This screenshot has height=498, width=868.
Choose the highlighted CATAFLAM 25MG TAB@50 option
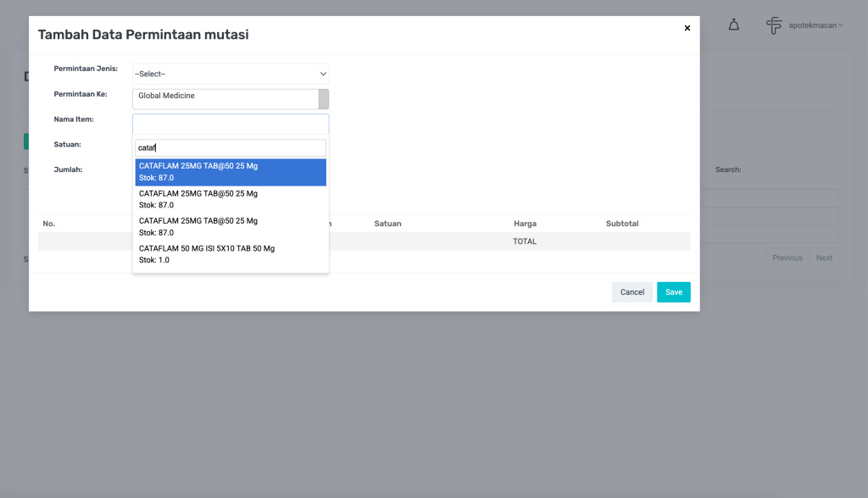231,172
